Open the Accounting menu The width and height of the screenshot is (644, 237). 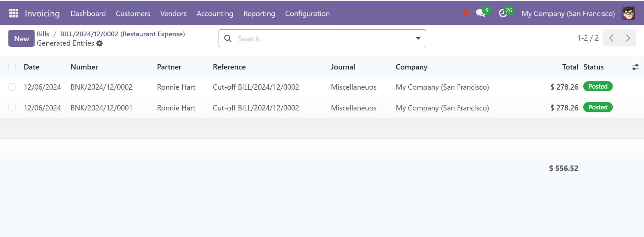pyautogui.click(x=215, y=13)
